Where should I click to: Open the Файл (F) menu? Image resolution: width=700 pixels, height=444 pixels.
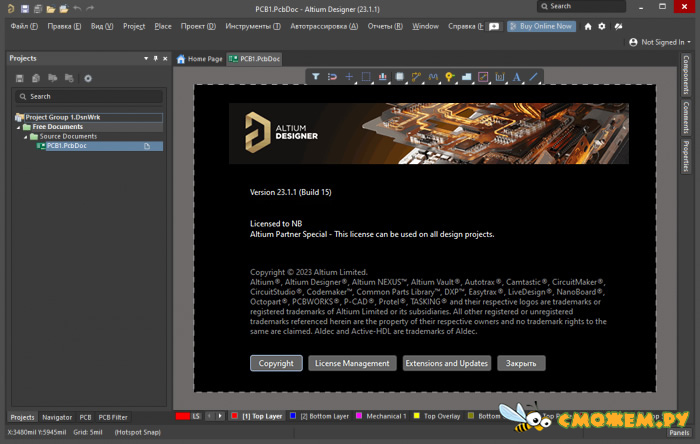pyautogui.click(x=24, y=26)
